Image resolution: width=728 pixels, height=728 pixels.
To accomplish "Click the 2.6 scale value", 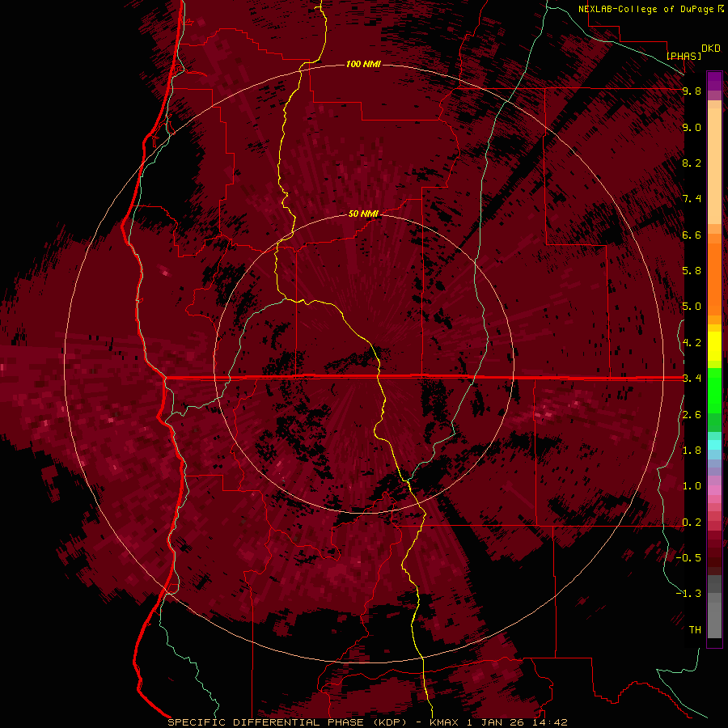I will coord(692,415).
